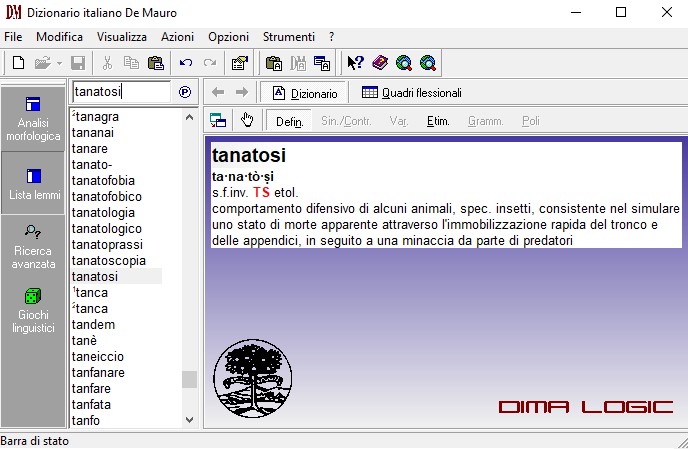Select tanatofobico in the word list
The width and height of the screenshot is (688, 449).
(x=107, y=197)
